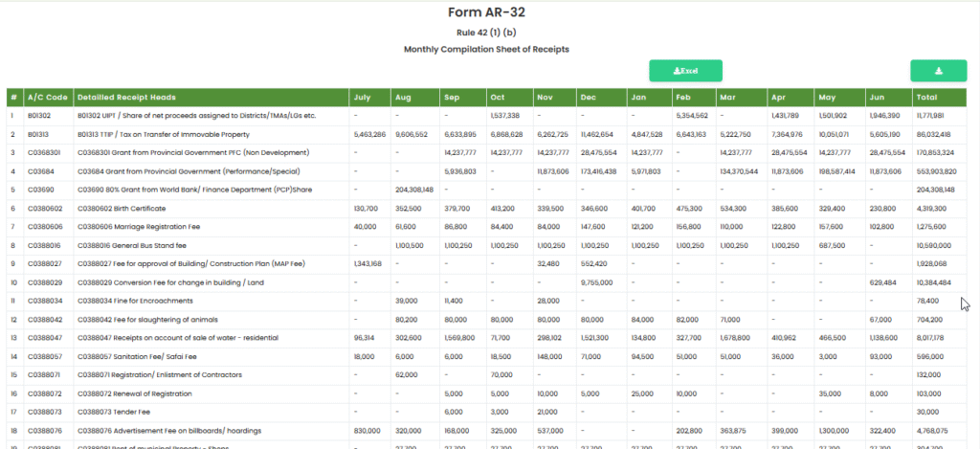The height and width of the screenshot is (449, 980).
Task: Click the C0380606 Marriage Registration Fee row label
Action: [x=140, y=227]
